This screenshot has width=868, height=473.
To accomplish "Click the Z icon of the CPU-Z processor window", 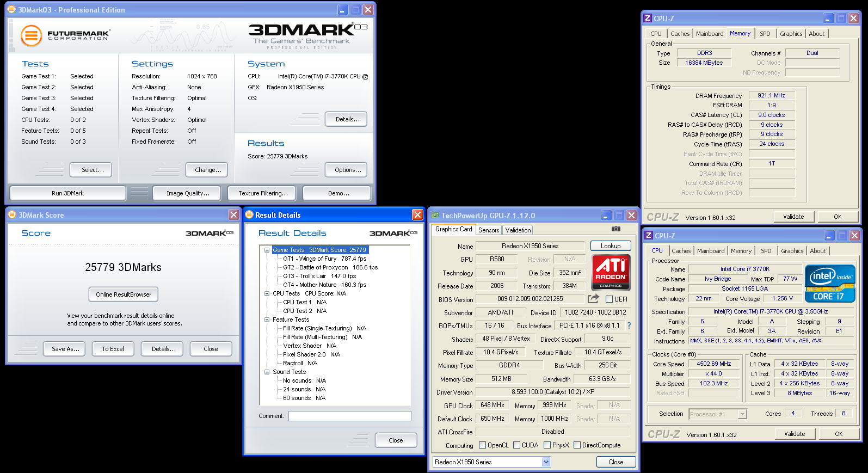I will point(649,236).
